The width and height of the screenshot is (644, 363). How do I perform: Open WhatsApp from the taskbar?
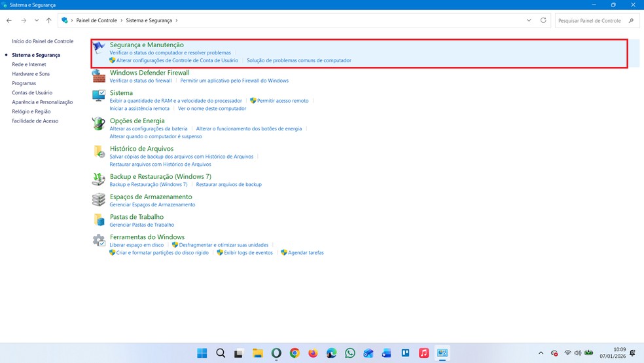pos(350,353)
